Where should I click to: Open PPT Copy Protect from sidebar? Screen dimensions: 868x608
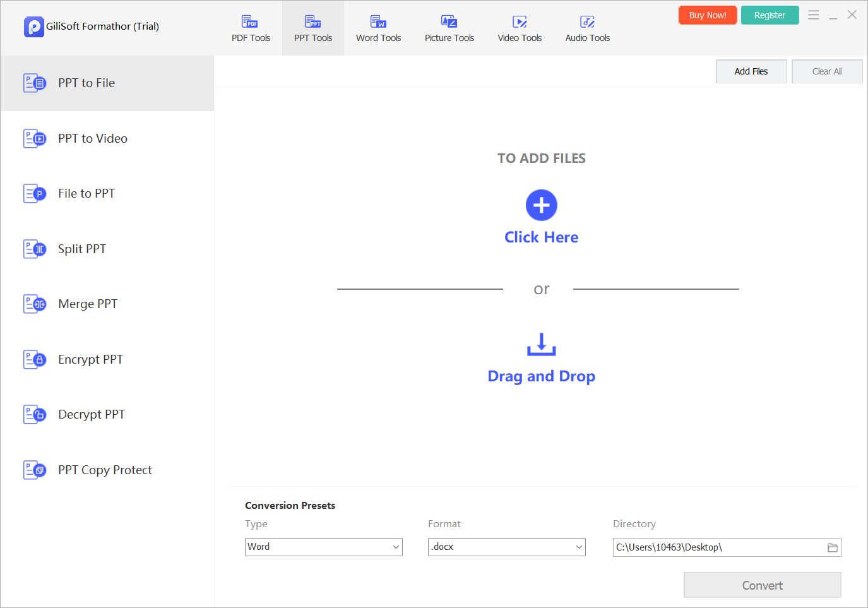(107, 470)
